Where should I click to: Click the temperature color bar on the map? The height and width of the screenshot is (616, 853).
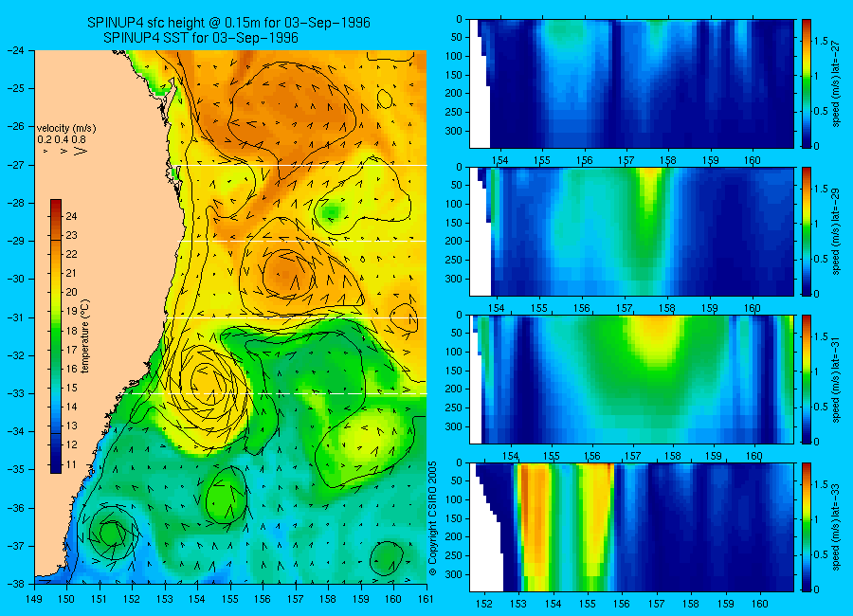pyautogui.click(x=56, y=336)
